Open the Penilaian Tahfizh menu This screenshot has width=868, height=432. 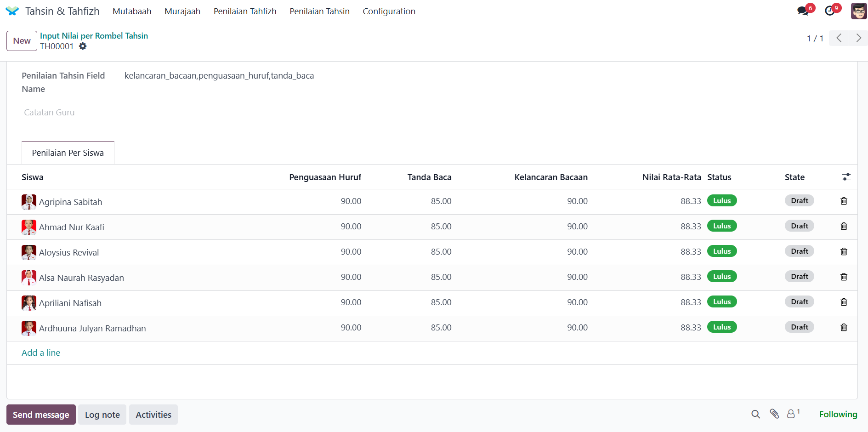point(245,11)
